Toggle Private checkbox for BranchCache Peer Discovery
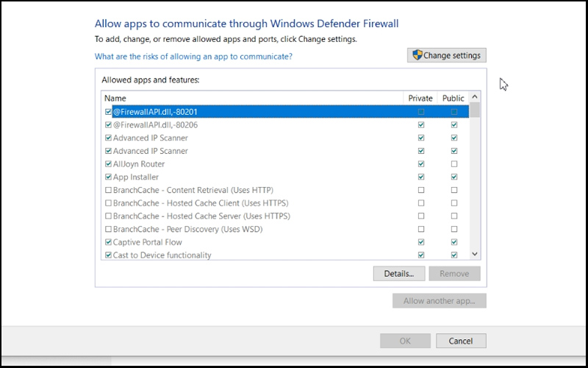 pyautogui.click(x=421, y=229)
